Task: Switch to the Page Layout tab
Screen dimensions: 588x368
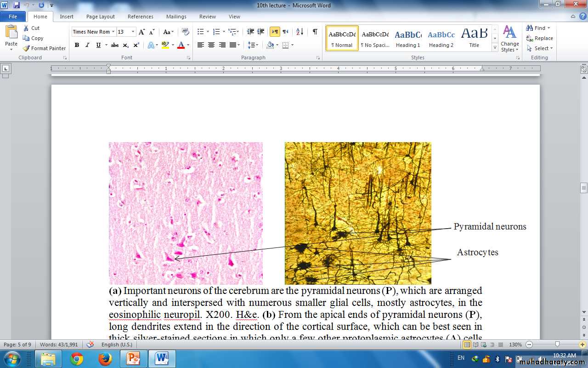Action: [101, 17]
